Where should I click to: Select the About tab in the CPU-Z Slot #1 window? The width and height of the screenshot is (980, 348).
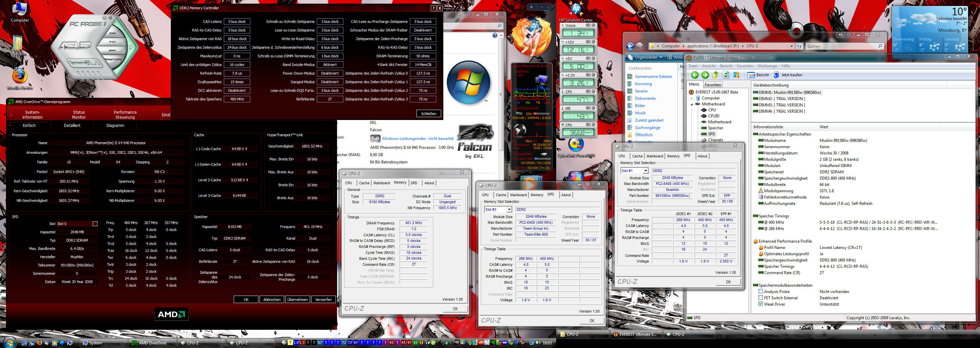[x=702, y=156]
